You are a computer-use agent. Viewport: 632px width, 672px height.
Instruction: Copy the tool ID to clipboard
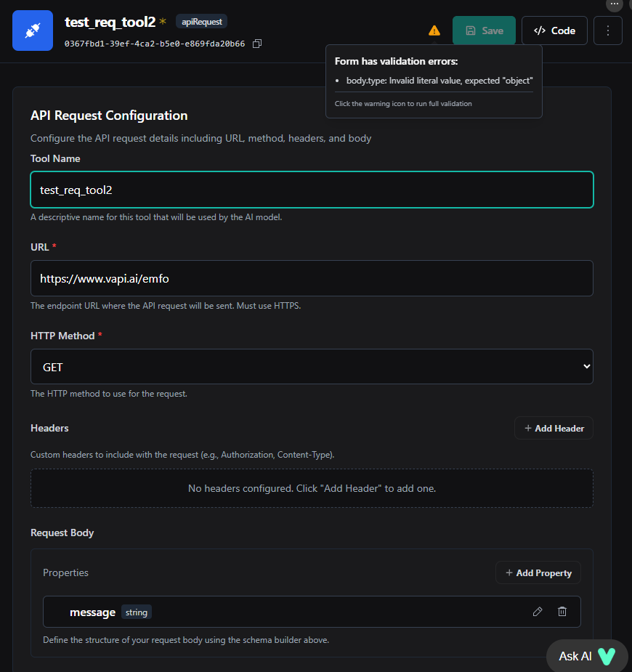click(x=257, y=44)
